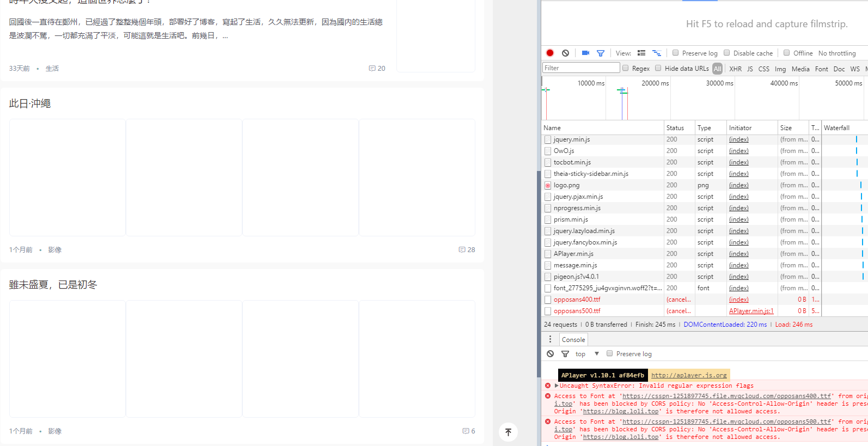Select the XHR request type filter
Screen dimensions: 868x446
[x=735, y=69]
